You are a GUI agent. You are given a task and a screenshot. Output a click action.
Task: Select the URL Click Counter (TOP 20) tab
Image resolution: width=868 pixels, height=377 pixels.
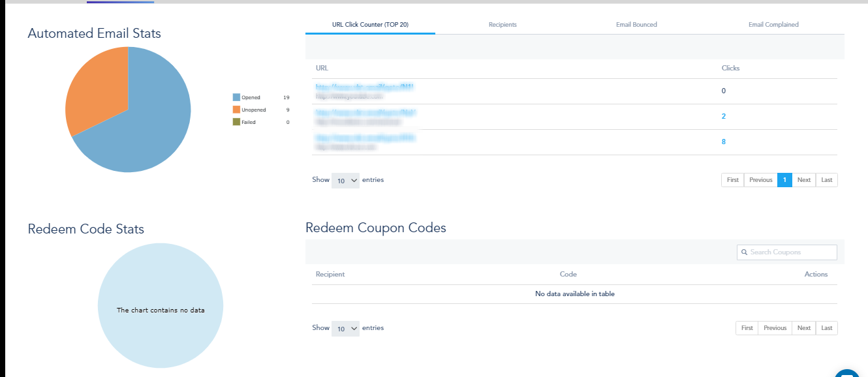tap(370, 25)
